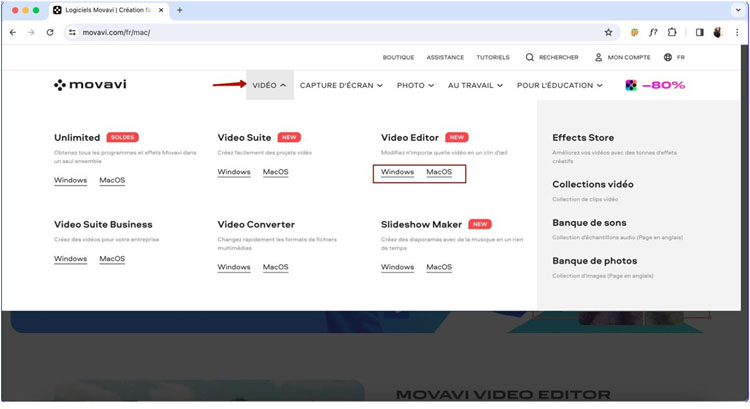Open Collections vidéo link
Image resolution: width=750 pixels, height=409 pixels.
point(593,185)
